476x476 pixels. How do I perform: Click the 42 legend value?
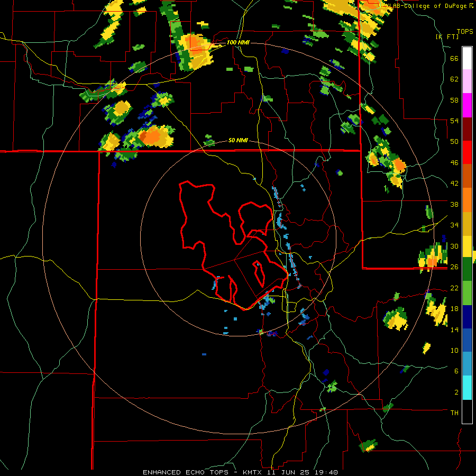coord(454,184)
